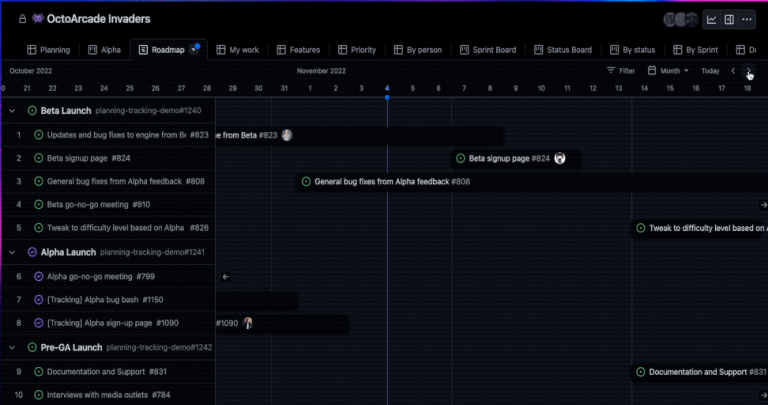Screen dimensions: 768x405
Task: Click closed status icon of Alpha go-no-go meeting
Action: click(39, 276)
